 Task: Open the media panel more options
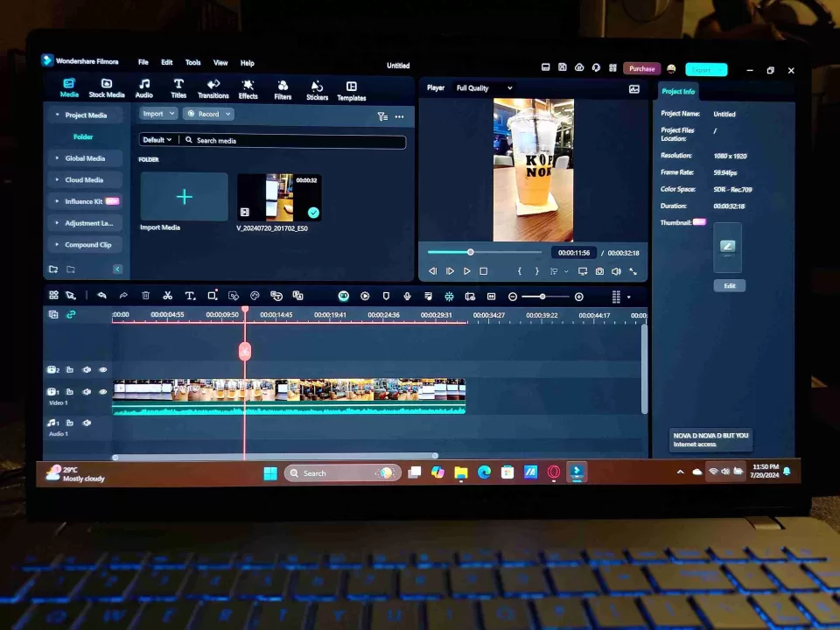click(400, 116)
